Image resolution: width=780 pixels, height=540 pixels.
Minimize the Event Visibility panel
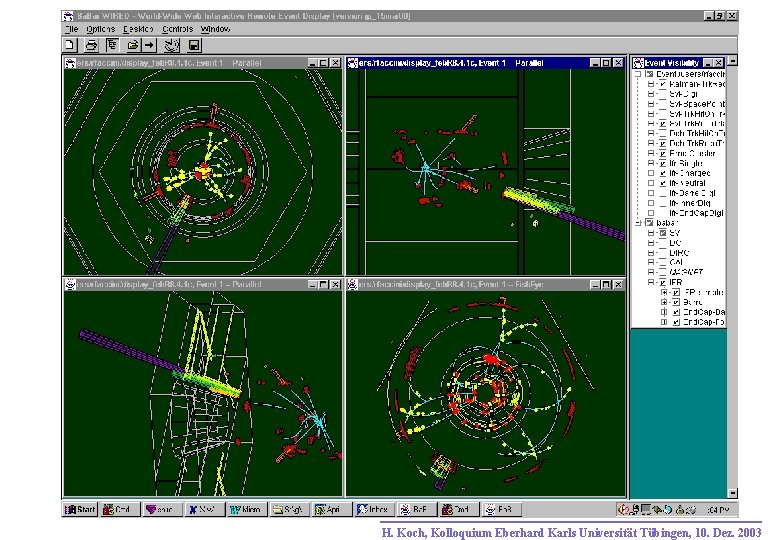coord(708,63)
